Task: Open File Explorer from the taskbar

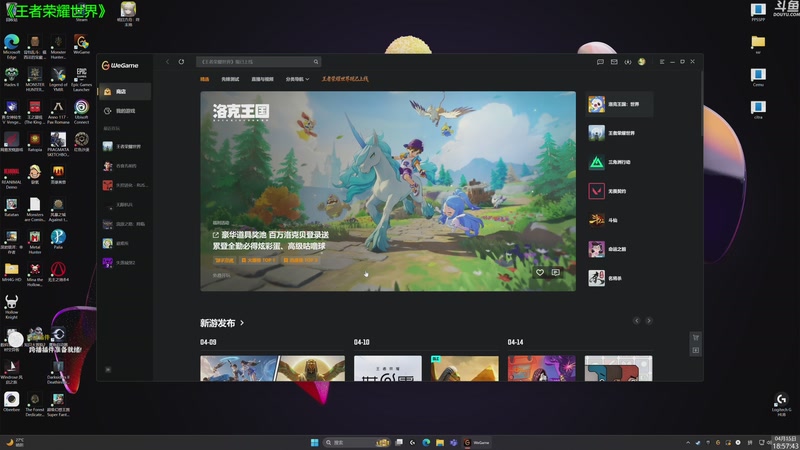Action: (x=440, y=442)
